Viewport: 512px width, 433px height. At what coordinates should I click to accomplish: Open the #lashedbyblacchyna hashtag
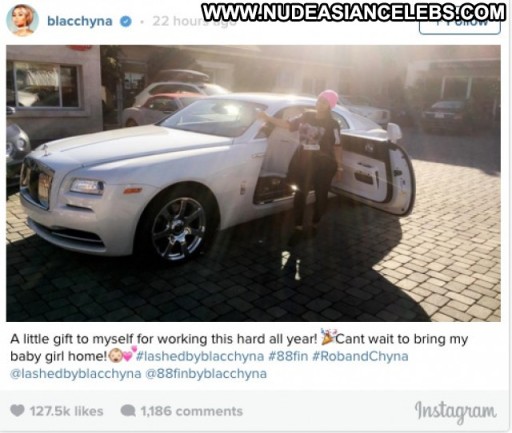[200, 356]
